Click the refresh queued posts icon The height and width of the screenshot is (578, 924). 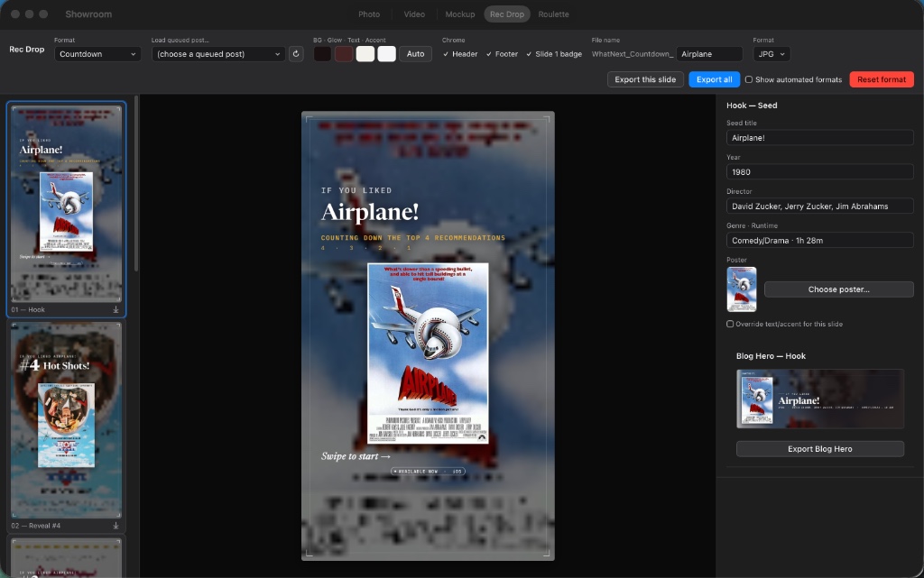click(x=296, y=53)
